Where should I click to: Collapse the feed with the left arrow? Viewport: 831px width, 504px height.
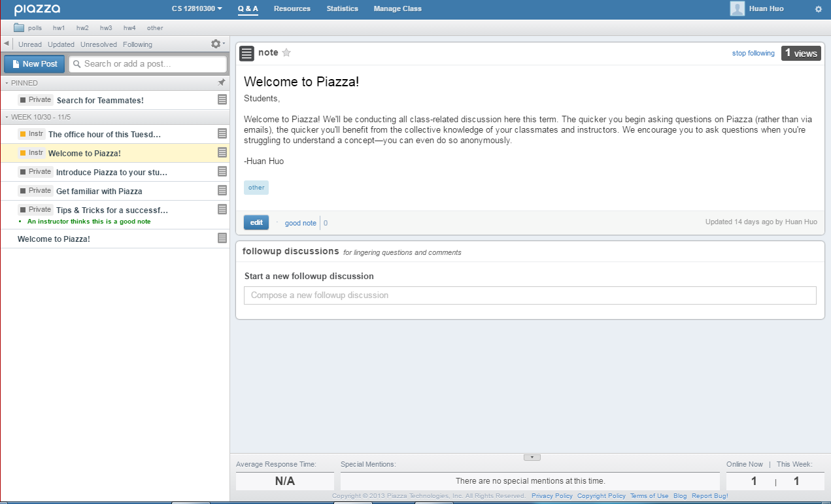[x=6, y=43]
